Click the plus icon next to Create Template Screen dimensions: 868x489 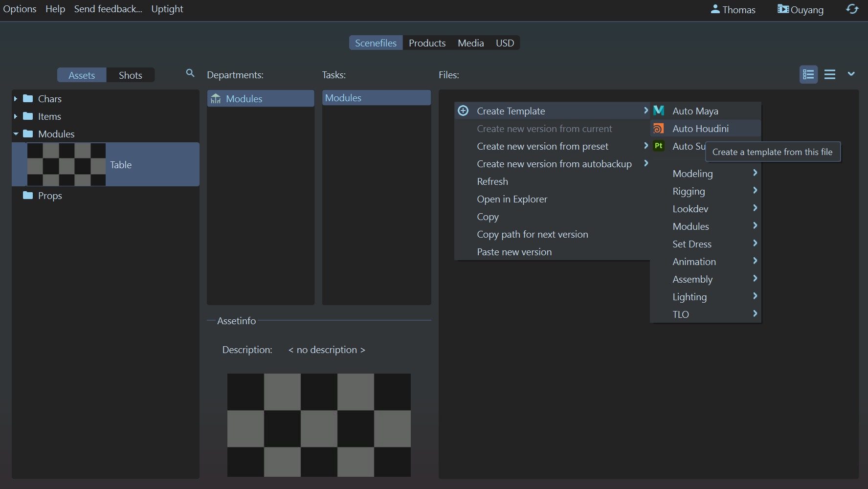pyautogui.click(x=463, y=111)
